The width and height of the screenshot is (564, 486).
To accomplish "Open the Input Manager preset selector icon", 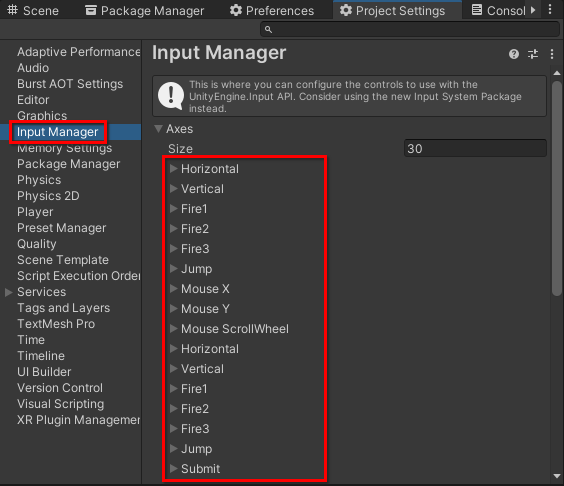I will (x=533, y=54).
